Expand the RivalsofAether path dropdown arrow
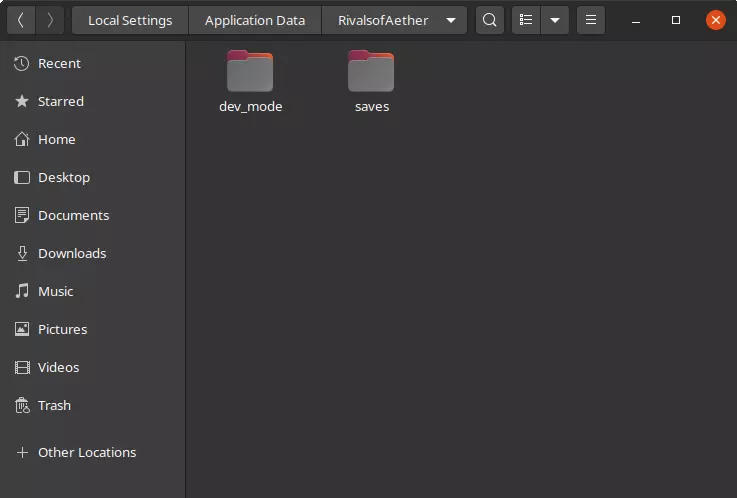The width and height of the screenshot is (737, 498). (452, 20)
